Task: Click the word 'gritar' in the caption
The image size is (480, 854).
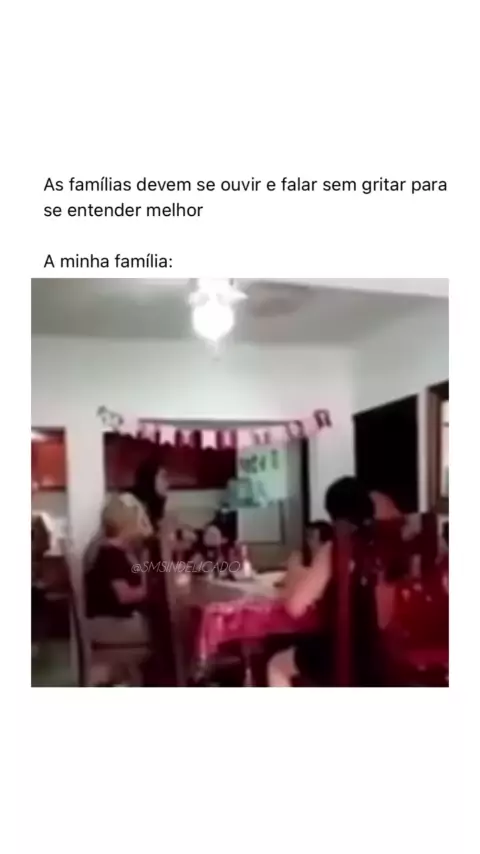Action: pos(384,185)
